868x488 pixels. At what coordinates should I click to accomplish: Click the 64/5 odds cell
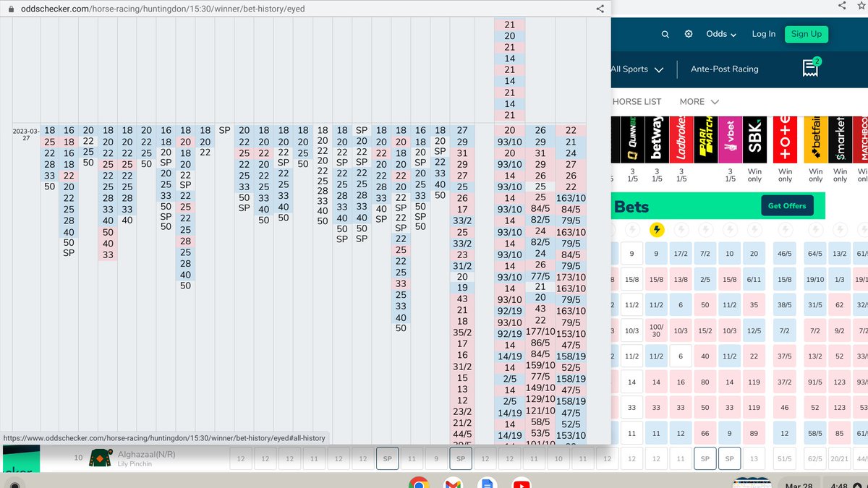(x=815, y=254)
